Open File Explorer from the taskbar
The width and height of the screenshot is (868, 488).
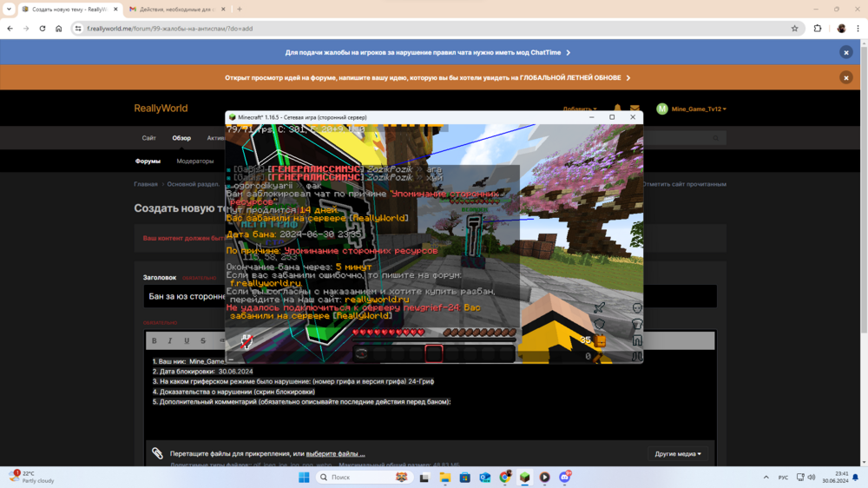[445, 477]
